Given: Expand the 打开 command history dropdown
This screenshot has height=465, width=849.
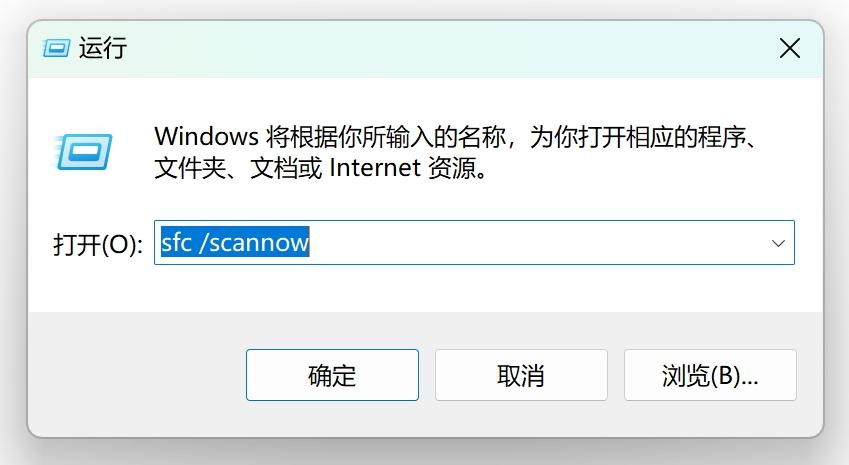Looking at the screenshot, I should 778,243.
